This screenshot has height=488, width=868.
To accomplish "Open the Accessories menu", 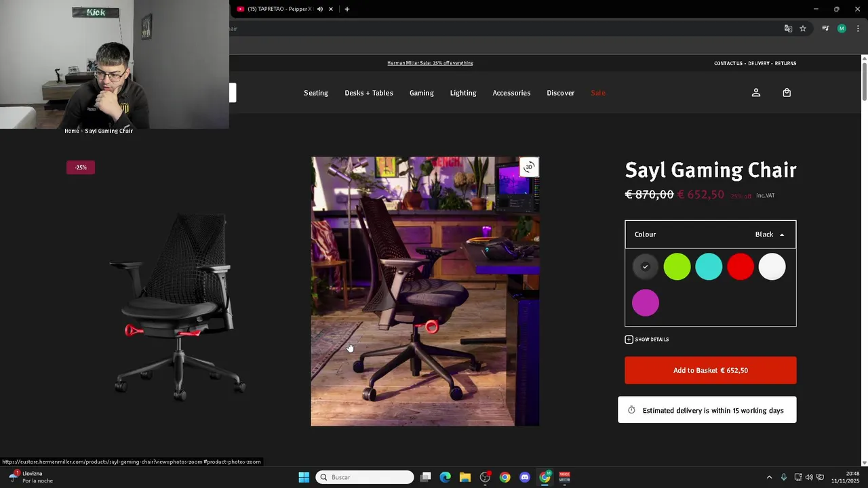I will click(511, 93).
